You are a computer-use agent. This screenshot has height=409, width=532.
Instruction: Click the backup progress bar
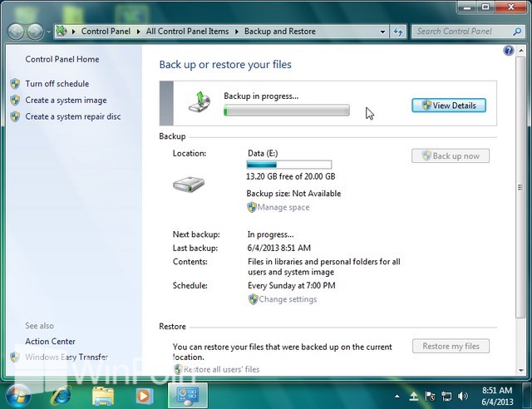[x=287, y=111]
